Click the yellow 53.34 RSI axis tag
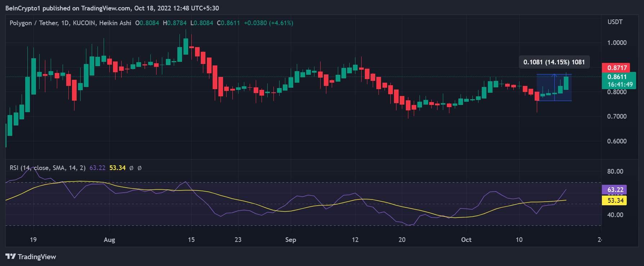 click(615, 200)
